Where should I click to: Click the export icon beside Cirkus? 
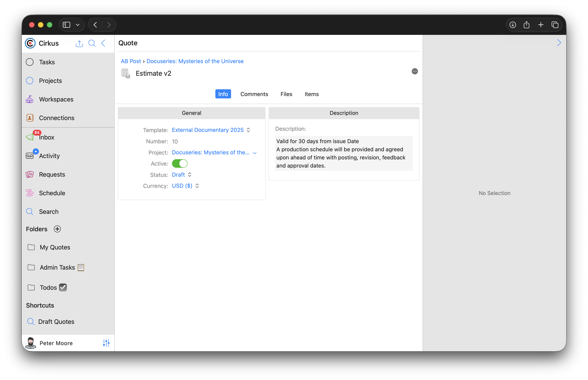point(79,43)
